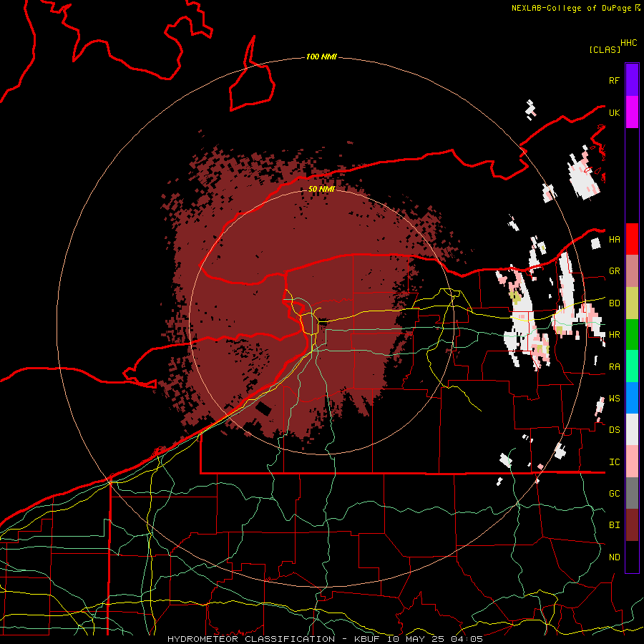Click the 'IC' legend label
644x644 pixels.
[614, 462]
